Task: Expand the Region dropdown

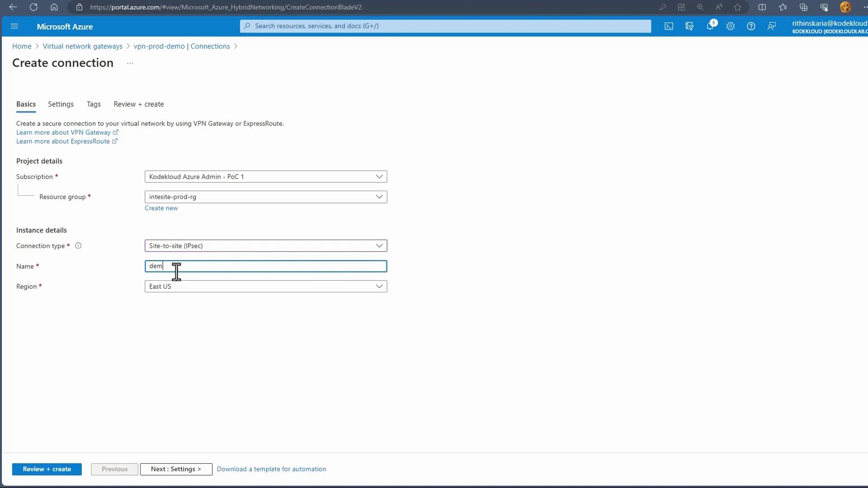Action: pos(379,286)
